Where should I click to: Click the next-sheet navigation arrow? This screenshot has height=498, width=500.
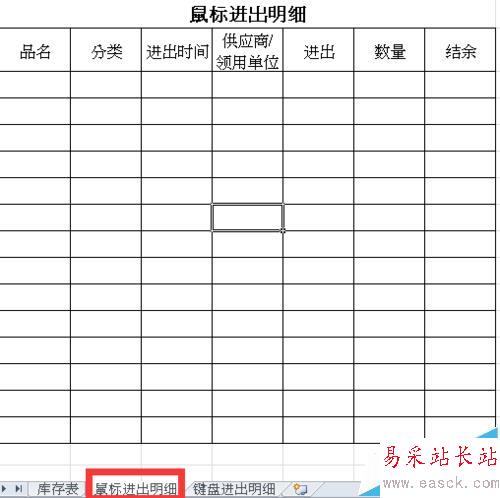point(4,489)
